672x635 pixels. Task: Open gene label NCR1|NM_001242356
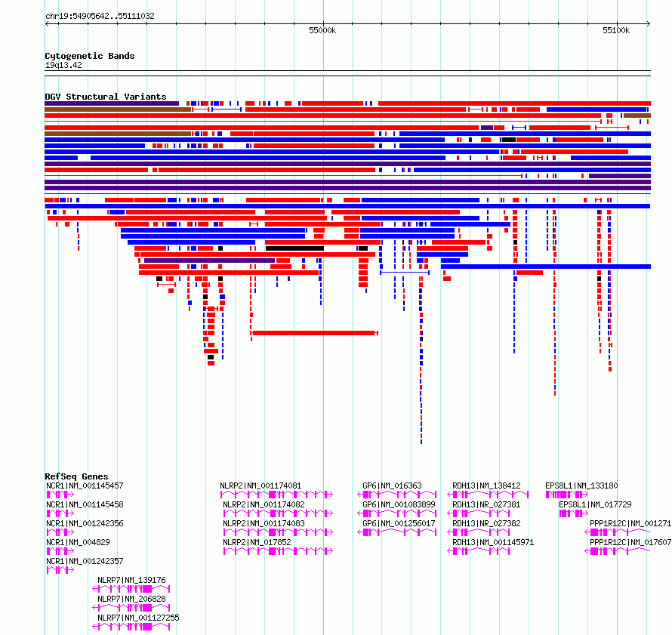point(85,523)
